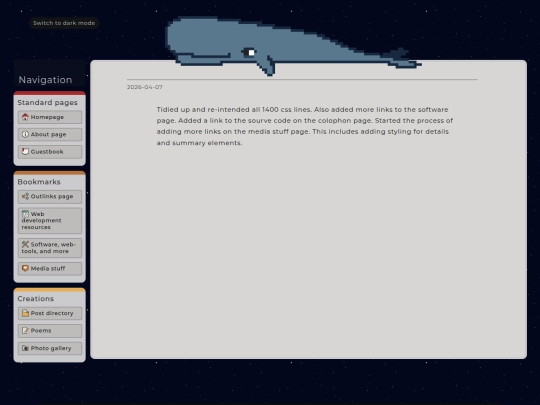Image resolution: width=540 pixels, height=405 pixels.
Task: Open Web development resources
Action: (x=50, y=220)
